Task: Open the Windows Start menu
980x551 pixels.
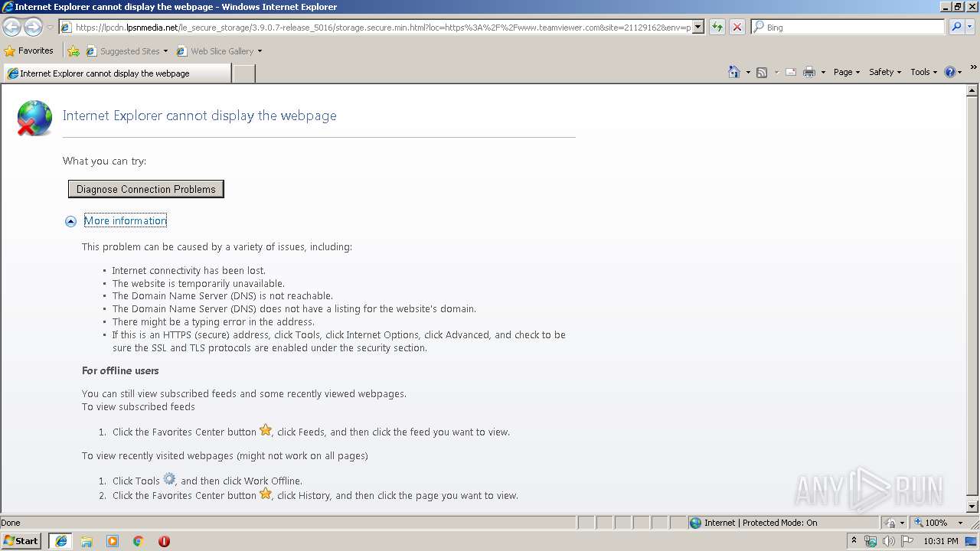Action: tap(21, 540)
